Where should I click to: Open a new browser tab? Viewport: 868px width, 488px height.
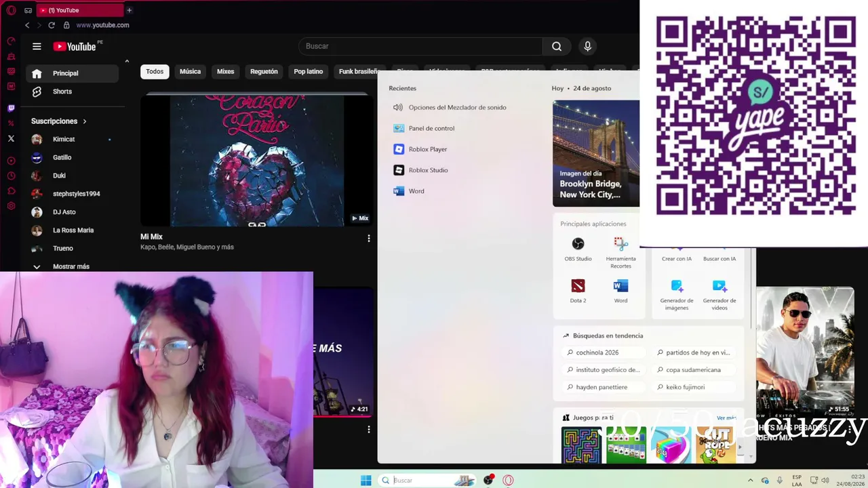[x=129, y=10]
